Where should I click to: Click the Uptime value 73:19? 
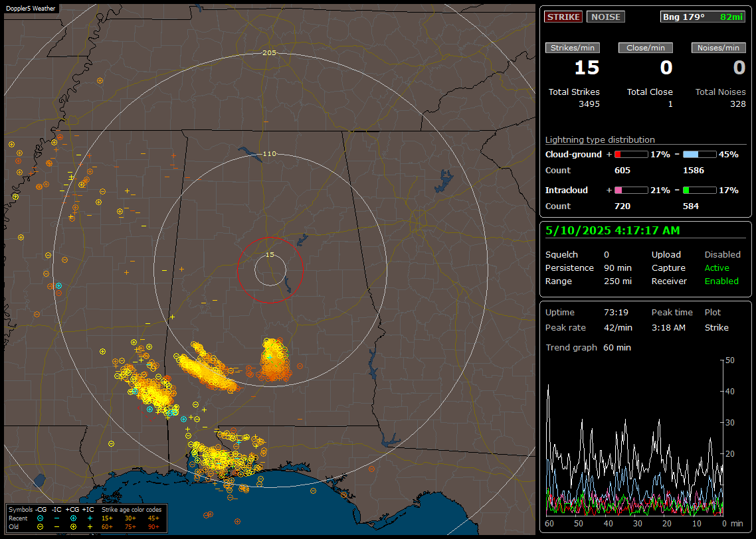point(616,313)
